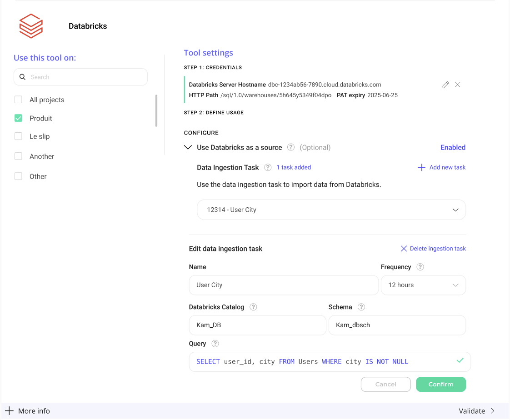Click the pencil icon to edit credentials
The image size is (510, 420).
point(445,85)
